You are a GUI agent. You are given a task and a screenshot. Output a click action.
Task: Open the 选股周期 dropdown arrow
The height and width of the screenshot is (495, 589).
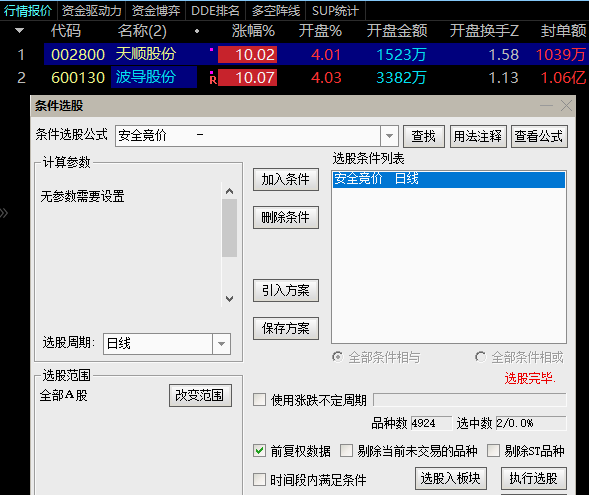click(x=222, y=344)
